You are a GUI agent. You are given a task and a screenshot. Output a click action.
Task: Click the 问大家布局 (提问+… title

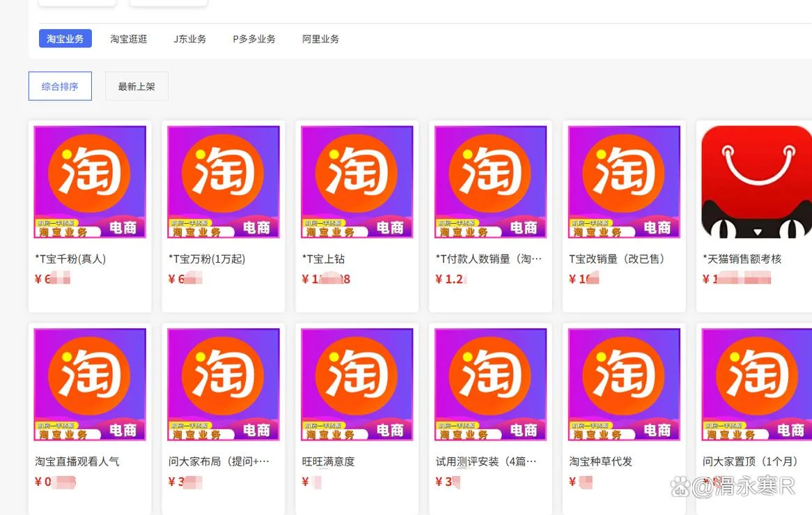219,461
